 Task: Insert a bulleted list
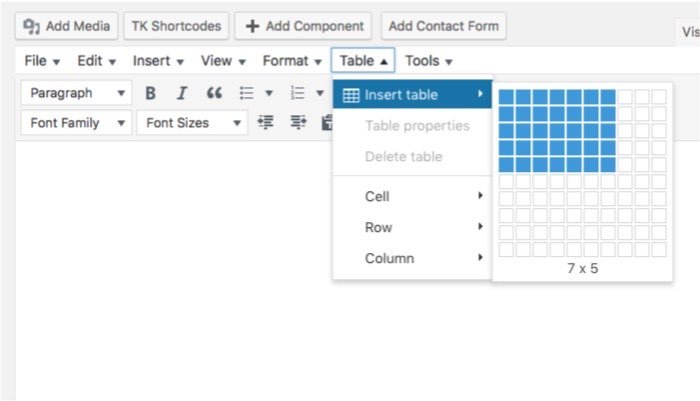[246, 93]
